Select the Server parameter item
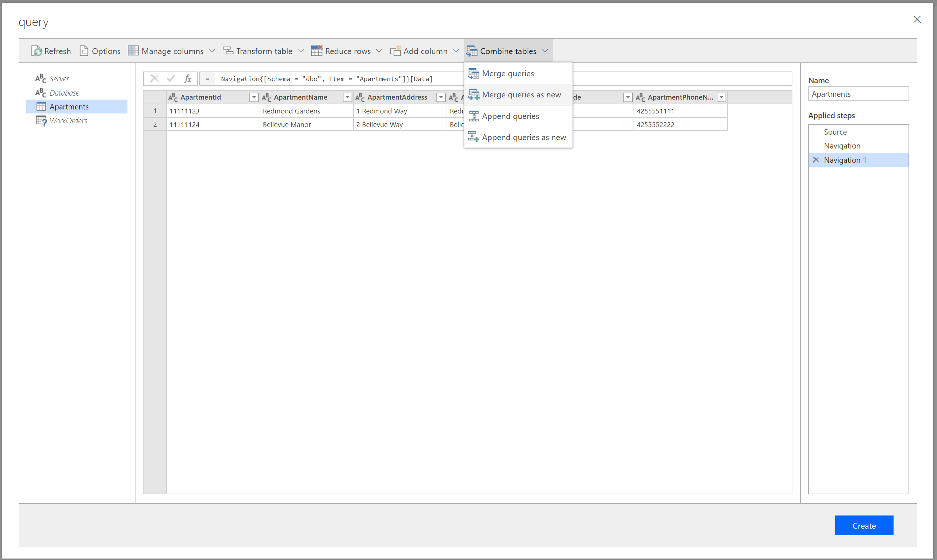This screenshot has width=937, height=560. (x=59, y=78)
